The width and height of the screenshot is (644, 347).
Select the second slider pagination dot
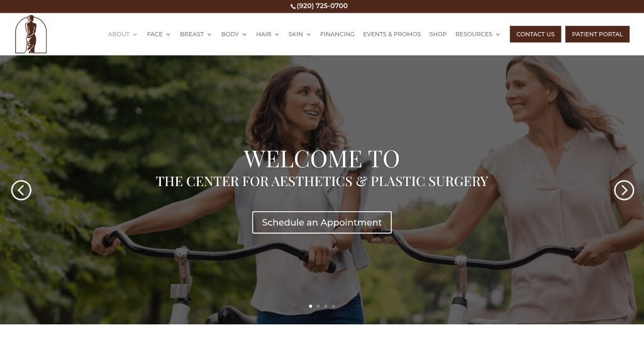tap(318, 306)
